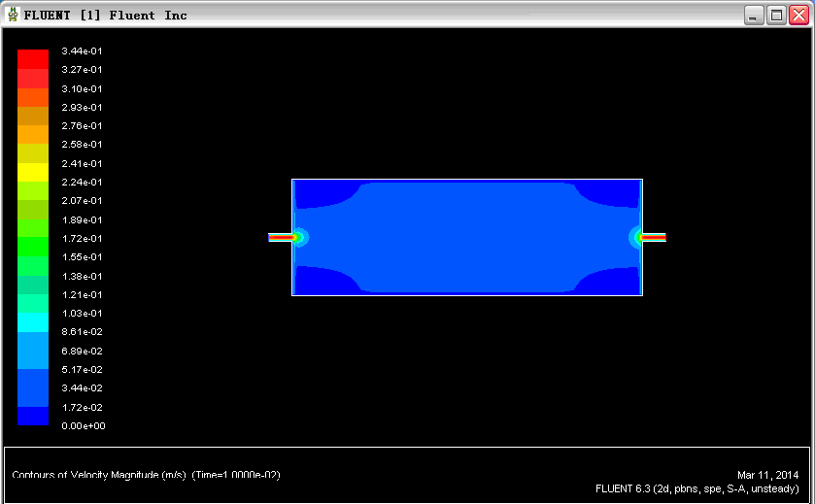Click the FLUENT [1] Fluent Inc title text
This screenshot has width=815, height=504.
coord(105,15)
